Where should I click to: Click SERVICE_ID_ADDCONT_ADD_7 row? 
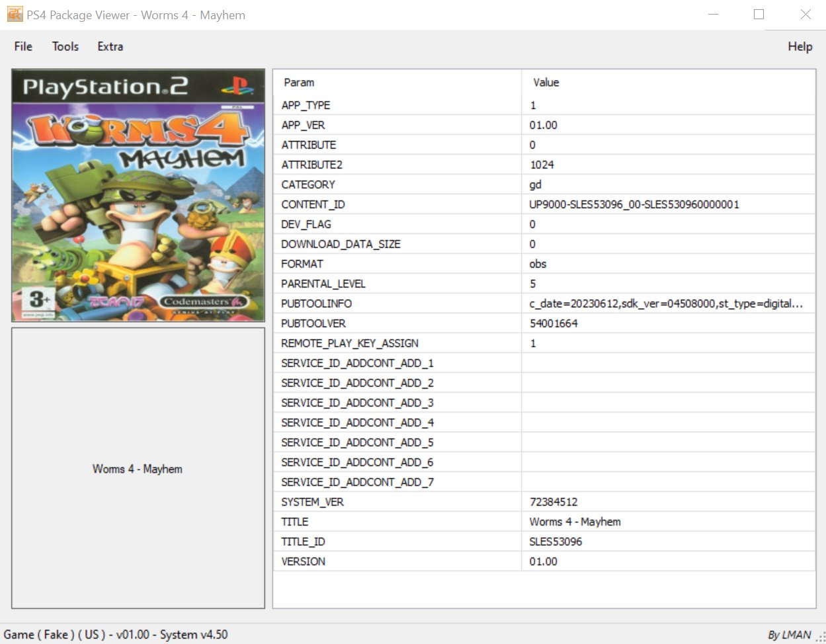544,482
